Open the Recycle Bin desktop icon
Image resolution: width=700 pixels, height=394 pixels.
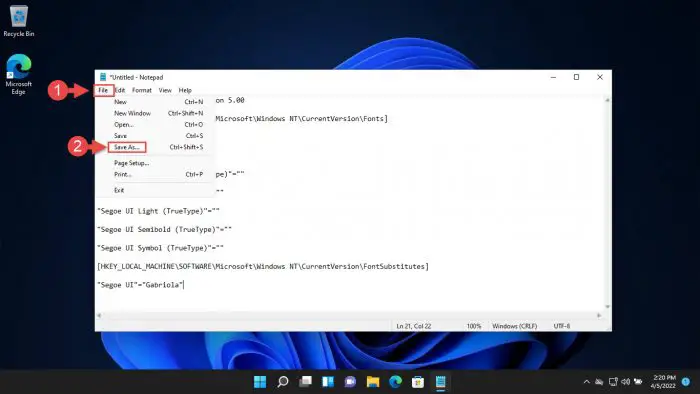click(19, 21)
